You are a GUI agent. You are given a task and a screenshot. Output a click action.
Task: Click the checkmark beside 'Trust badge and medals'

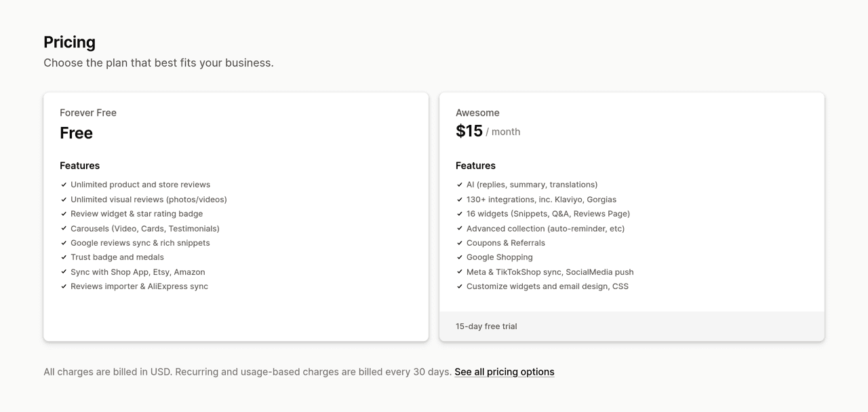tap(64, 257)
